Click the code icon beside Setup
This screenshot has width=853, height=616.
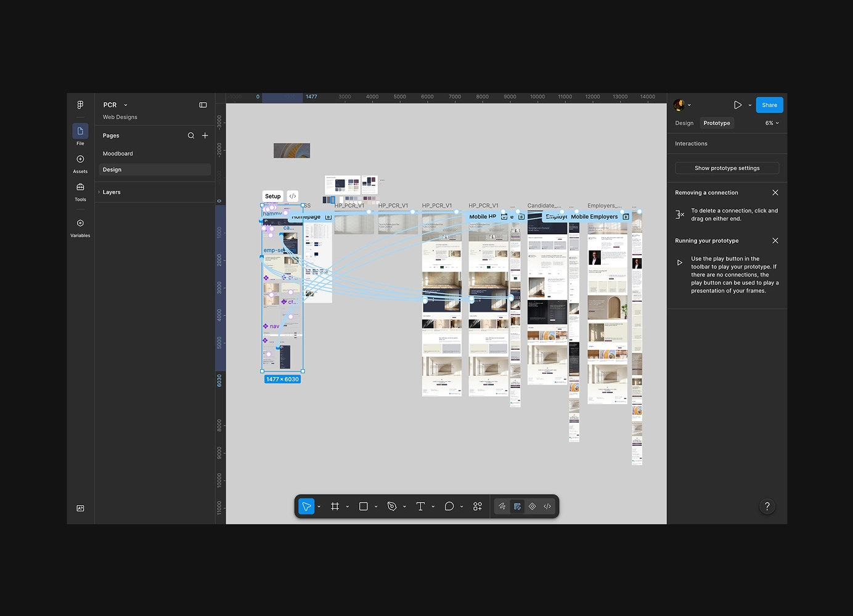tap(293, 196)
